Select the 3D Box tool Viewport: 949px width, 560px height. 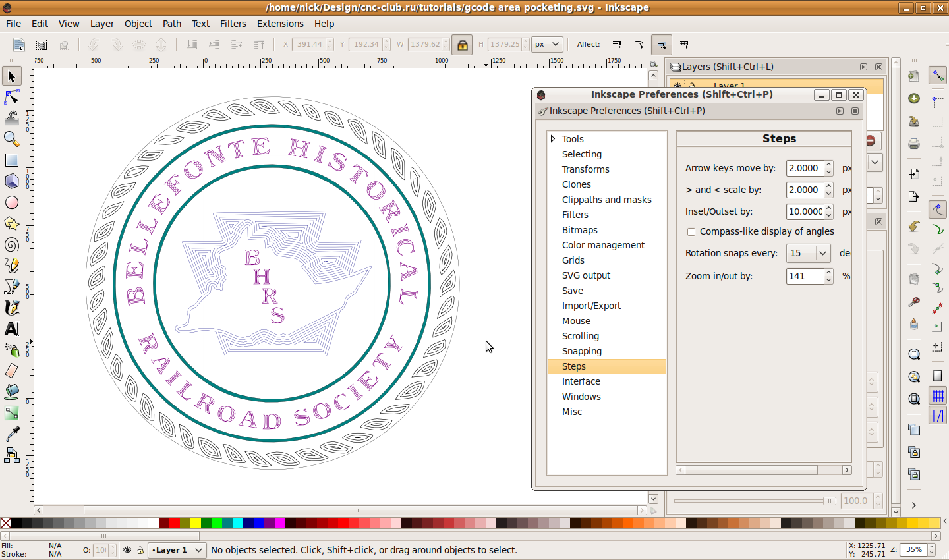12,181
